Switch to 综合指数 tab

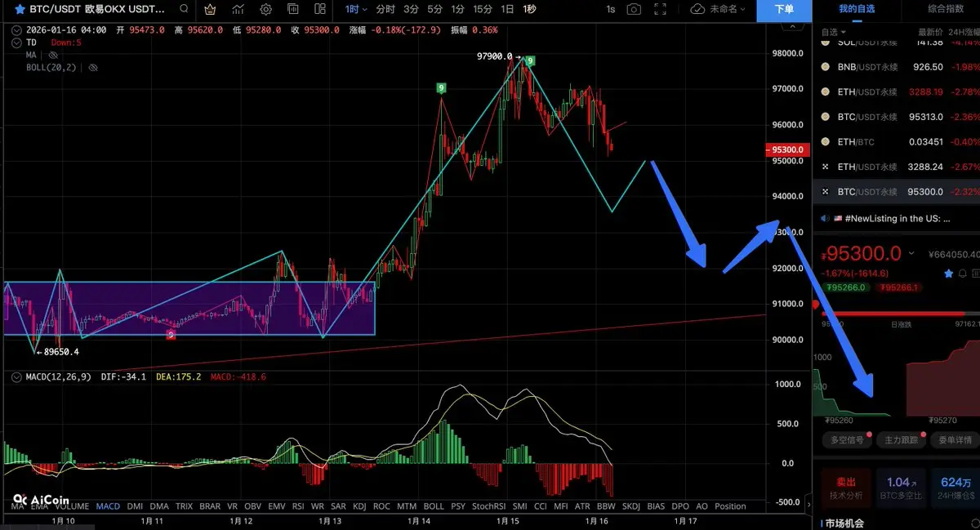[x=946, y=8]
